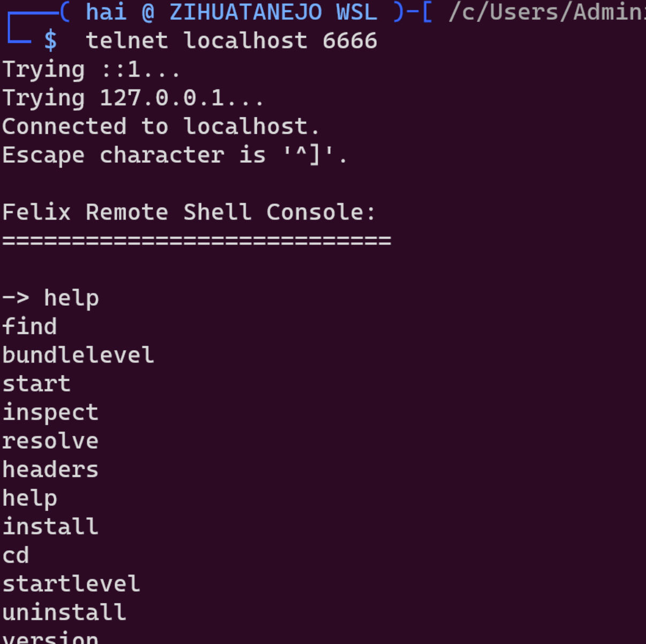Click the 'version' command at bottom

pyautogui.click(x=50, y=638)
